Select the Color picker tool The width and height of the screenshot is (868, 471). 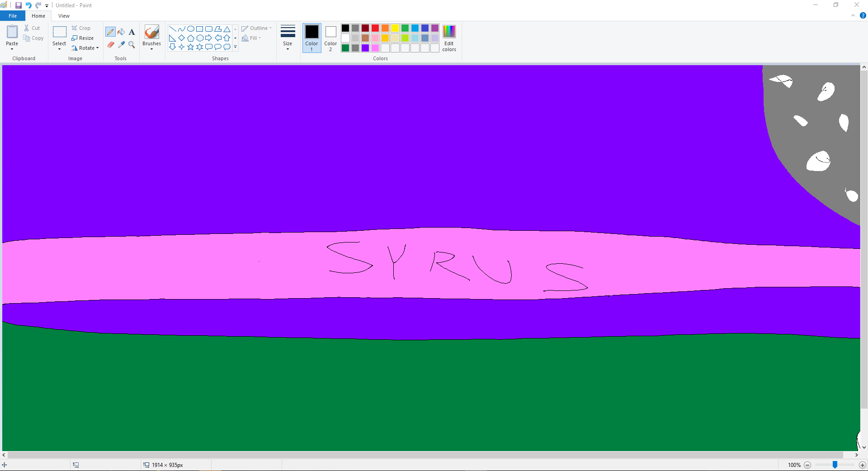point(121,45)
